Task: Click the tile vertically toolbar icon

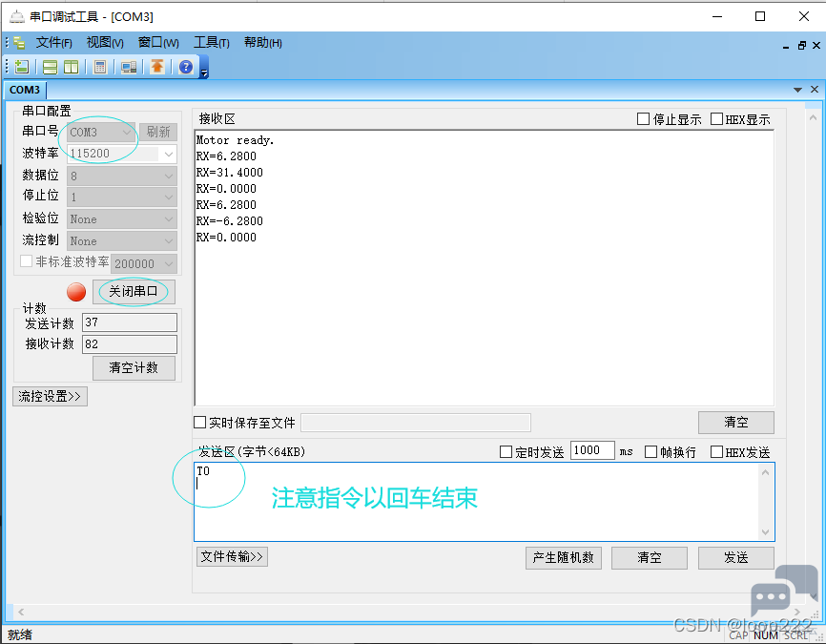Action: click(x=72, y=67)
